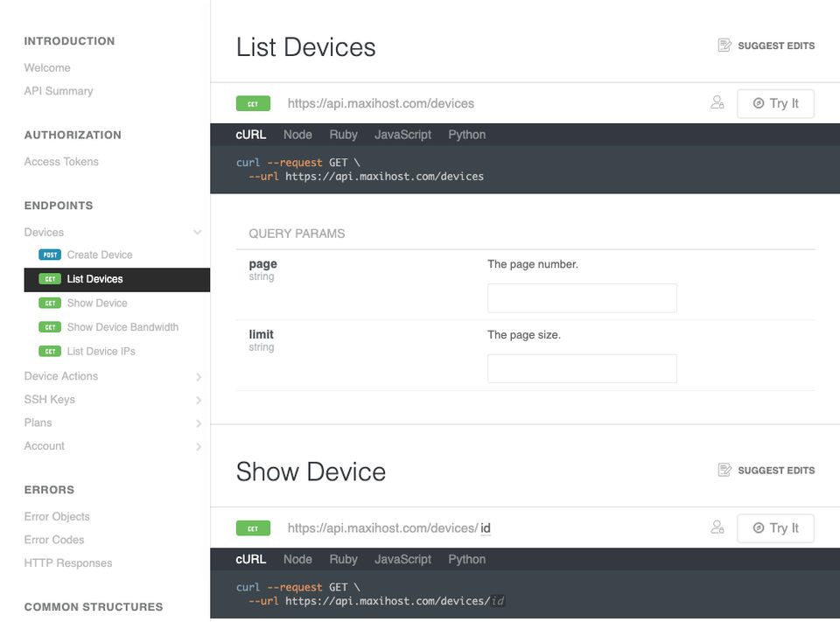The height and width of the screenshot is (622, 840).
Task: Open Show Device Bandwidth in sidebar
Action: [x=122, y=327]
